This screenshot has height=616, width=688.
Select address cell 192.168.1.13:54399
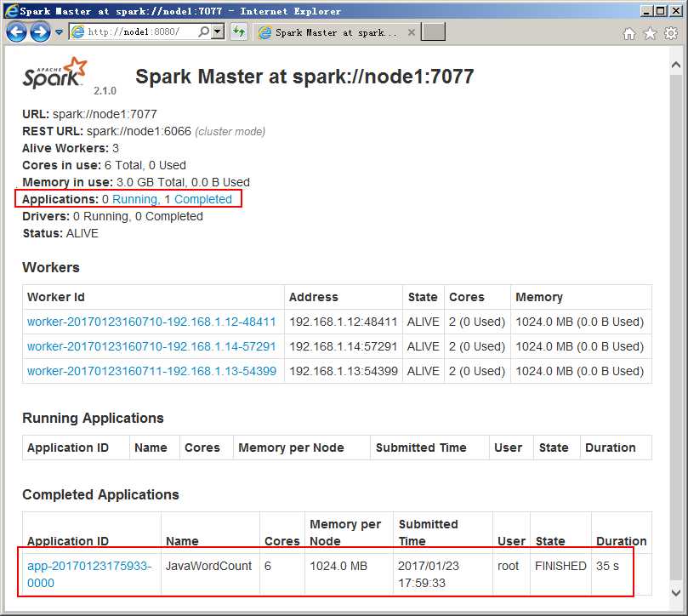click(343, 371)
